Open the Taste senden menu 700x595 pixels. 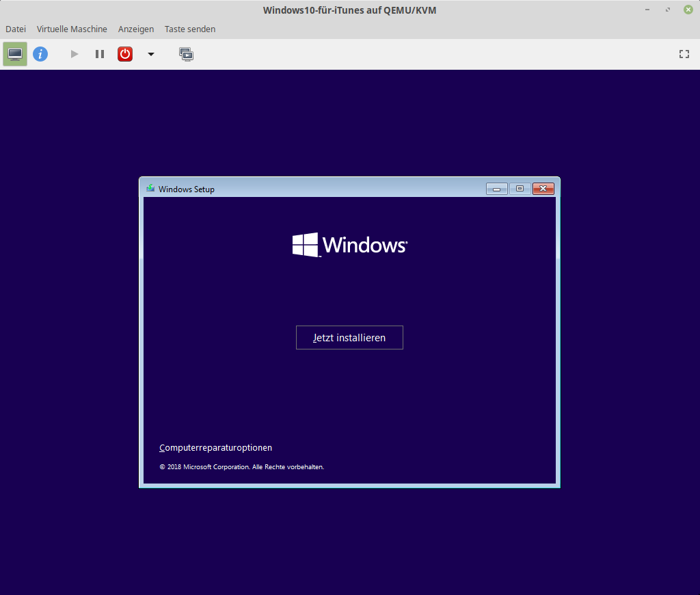tap(190, 29)
